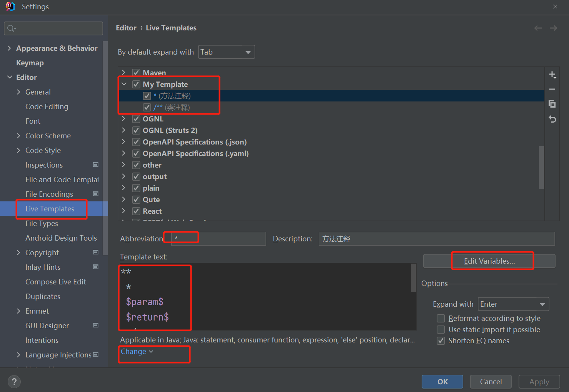Click the Apply button

pyautogui.click(x=539, y=382)
